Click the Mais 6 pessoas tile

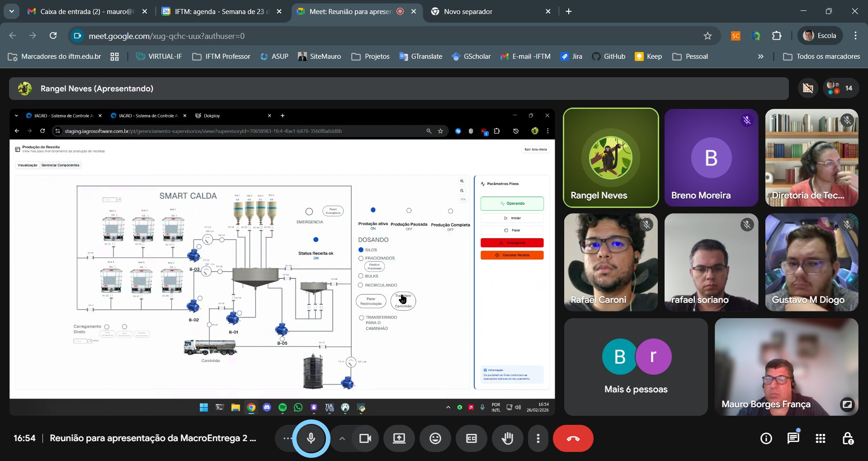click(636, 367)
